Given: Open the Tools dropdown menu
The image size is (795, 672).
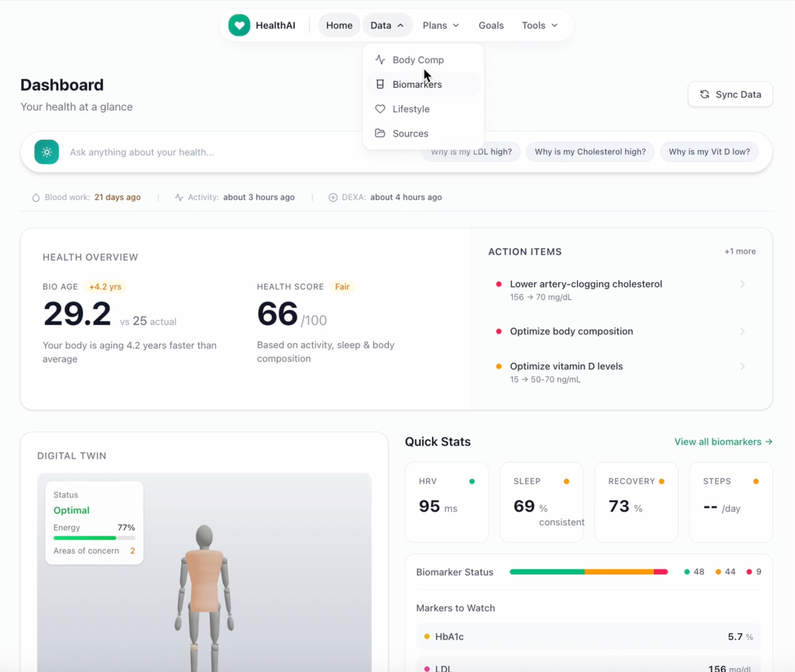Looking at the screenshot, I should click(539, 25).
